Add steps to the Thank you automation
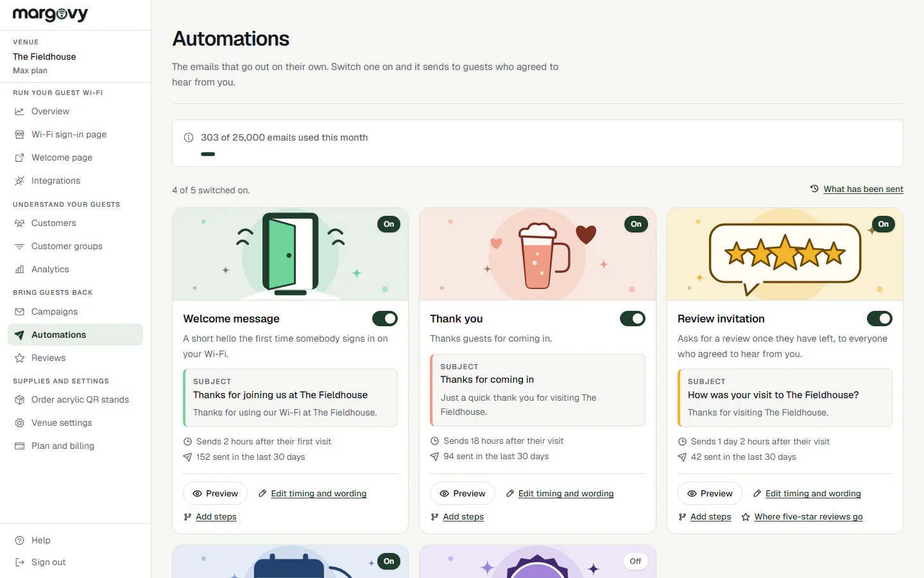The width and height of the screenshot is (924, 578). point(463,517)
